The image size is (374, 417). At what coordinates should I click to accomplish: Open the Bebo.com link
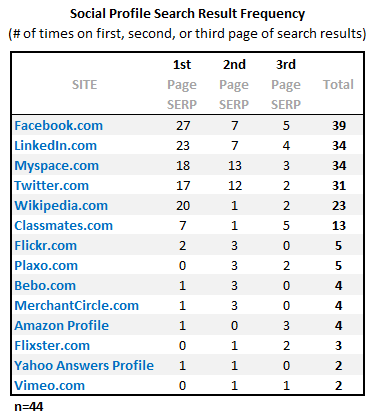point(45,286)
